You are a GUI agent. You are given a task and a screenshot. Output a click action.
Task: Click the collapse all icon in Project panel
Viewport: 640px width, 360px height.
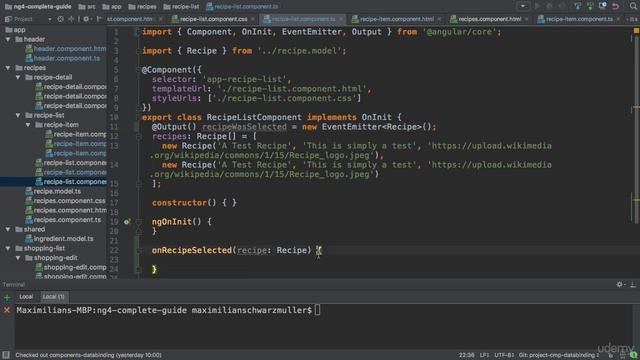click(71, 19)
